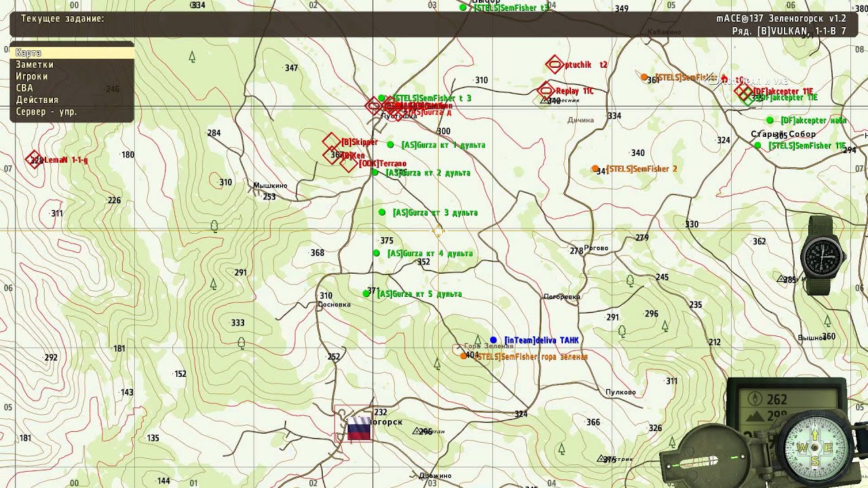Click green dot for [STELS]SemFisher t 3
The image size is (868, 488).
382,98
